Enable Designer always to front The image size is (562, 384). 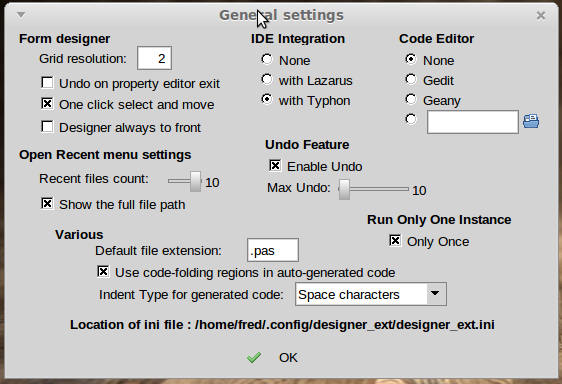pos(47,127)
